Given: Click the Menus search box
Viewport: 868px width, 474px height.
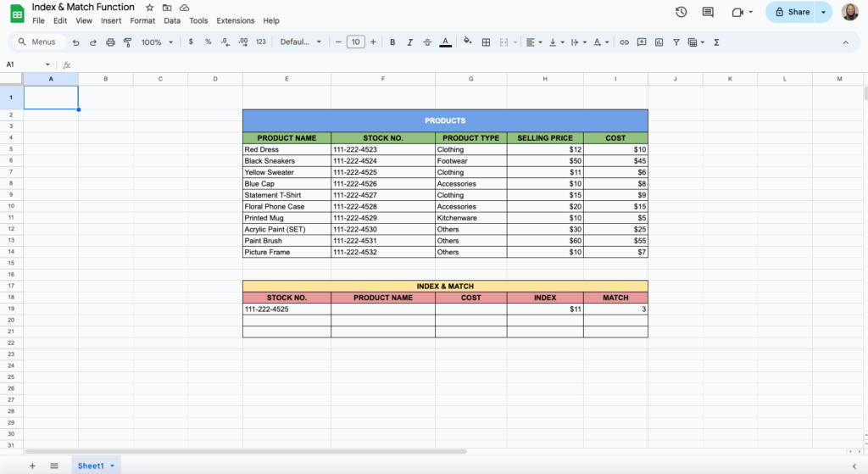Looking at the screenshot, I should click(37, 42).
